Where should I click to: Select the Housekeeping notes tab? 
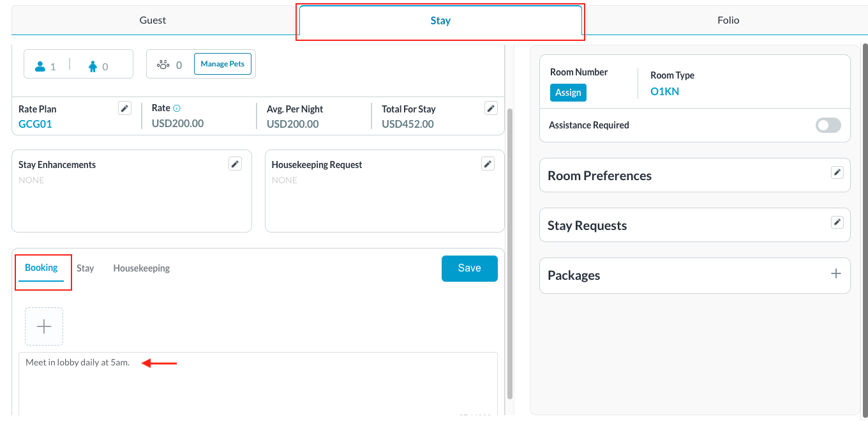point(141,268)
